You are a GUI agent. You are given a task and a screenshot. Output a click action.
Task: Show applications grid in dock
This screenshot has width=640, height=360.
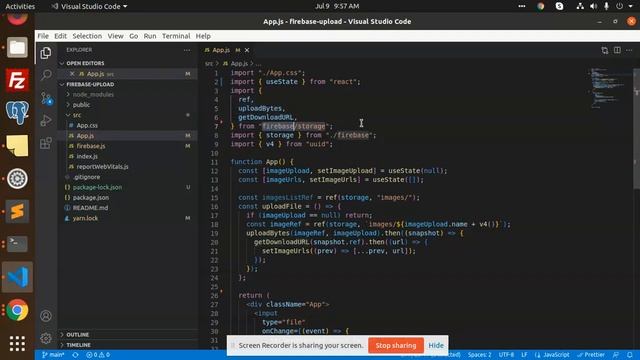(17, 344)
